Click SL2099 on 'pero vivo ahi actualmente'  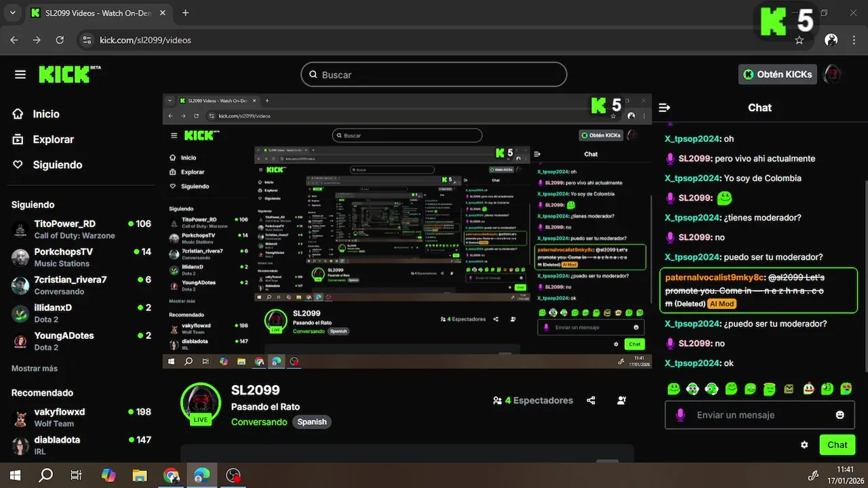695,159
